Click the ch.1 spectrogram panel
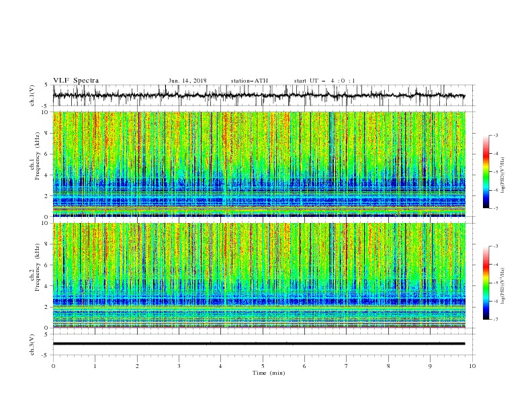The image size is (532, 411). 259,164
